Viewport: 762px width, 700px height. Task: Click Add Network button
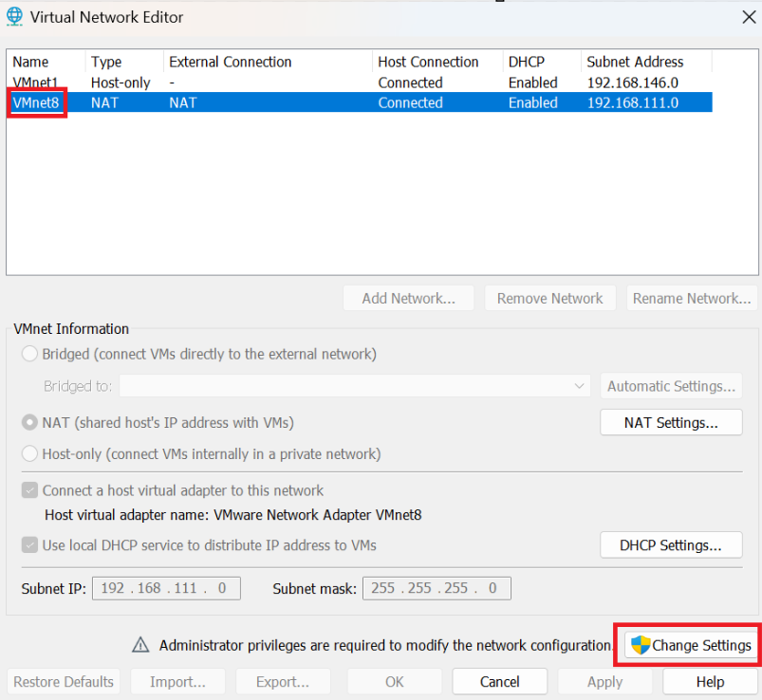(x=408, y=298)
